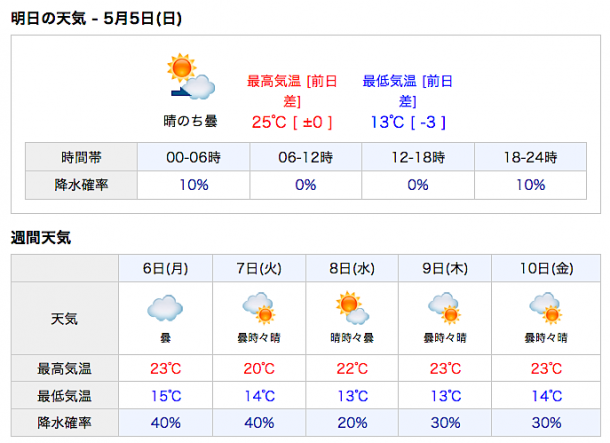Click the 40% precipitation cell for Monday
Screen dimensions: 610x443
[x=165, y=421]
